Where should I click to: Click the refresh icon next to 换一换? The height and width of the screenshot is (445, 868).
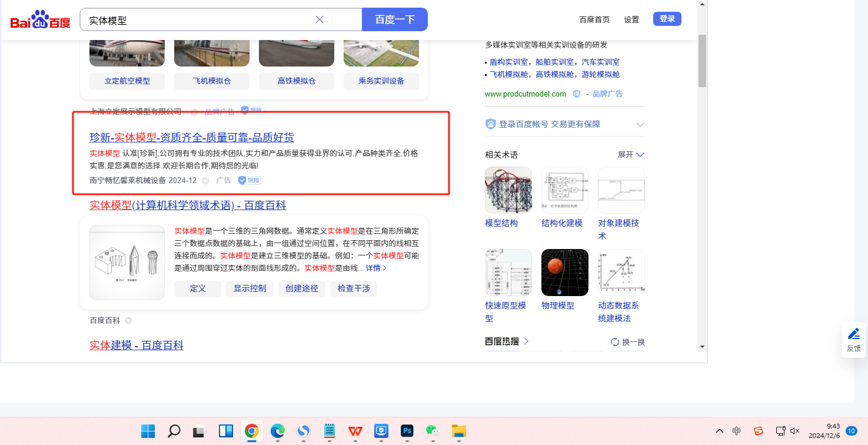[x=615, y=342]
